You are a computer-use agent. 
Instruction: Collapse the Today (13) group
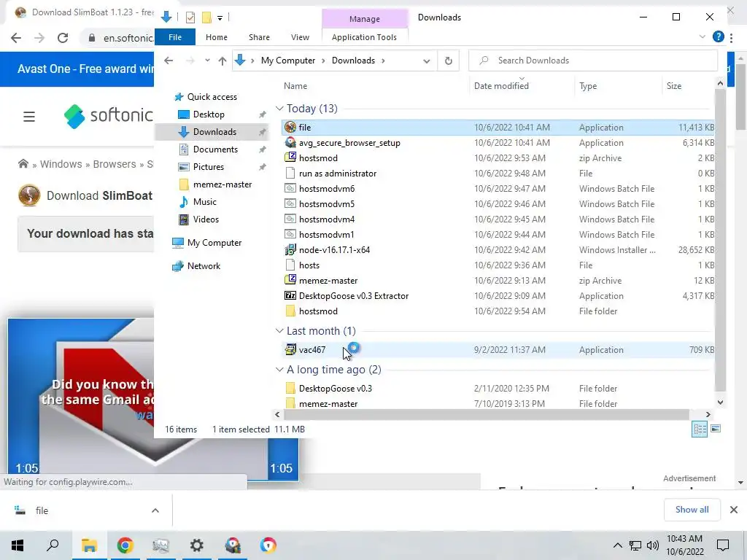click(279, 109)
